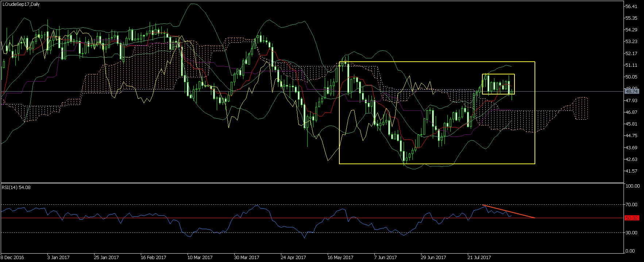Viewport: 644px width, 262px height.
Task: Click the LCrudeSep17,Daily chart title
Action: [x=21, y=4]
